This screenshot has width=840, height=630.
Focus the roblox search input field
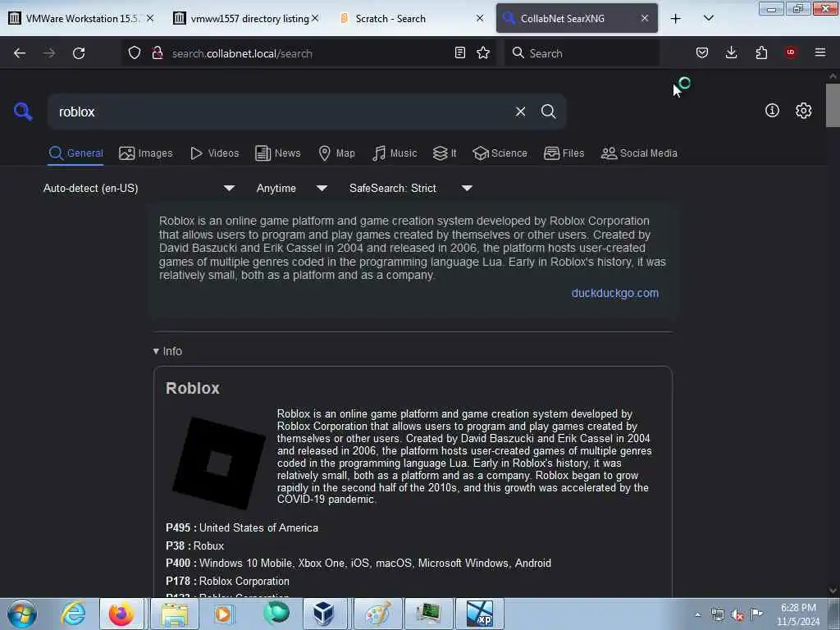tap(281, 112)
